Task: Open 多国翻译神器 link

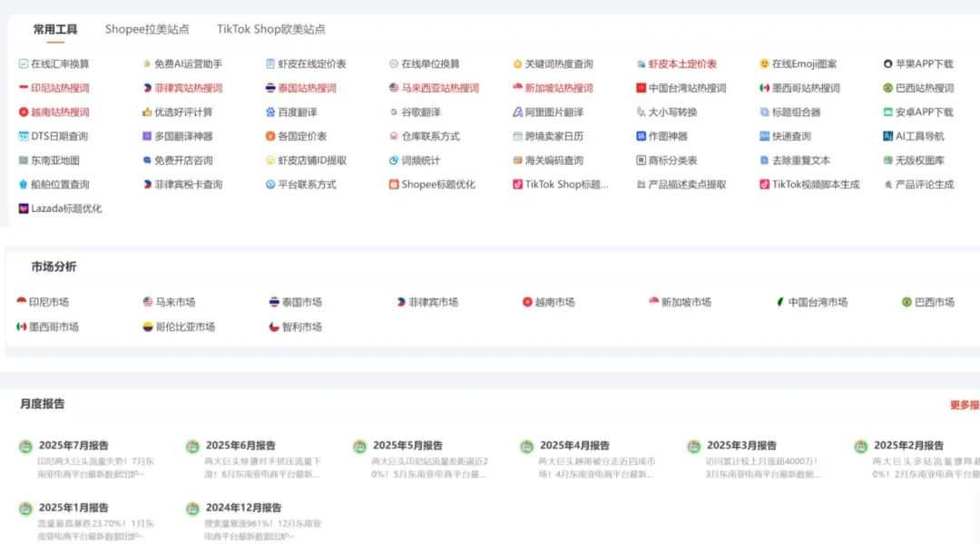Action: point(183,136)
